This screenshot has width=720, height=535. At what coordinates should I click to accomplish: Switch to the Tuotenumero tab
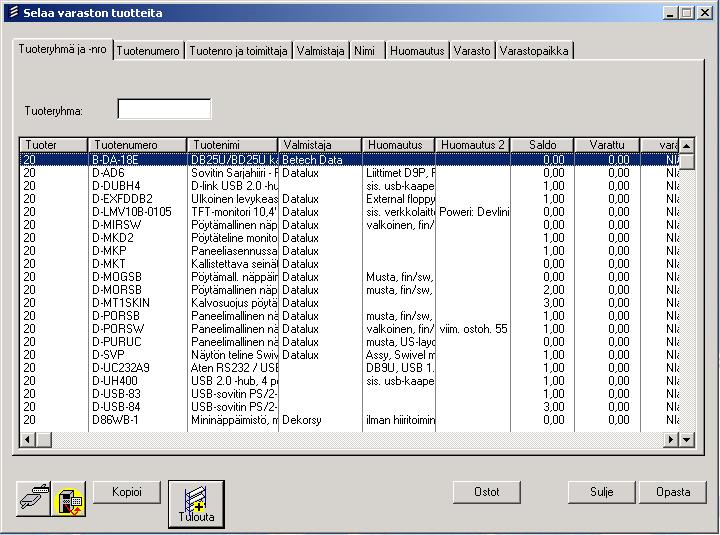click(x=148, y=51)
